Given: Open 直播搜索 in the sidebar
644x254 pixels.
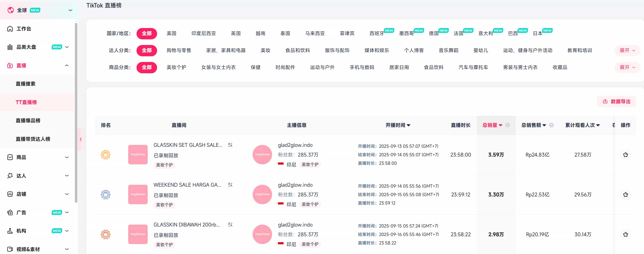Looking at the screenshot, I should pos(25,84).
